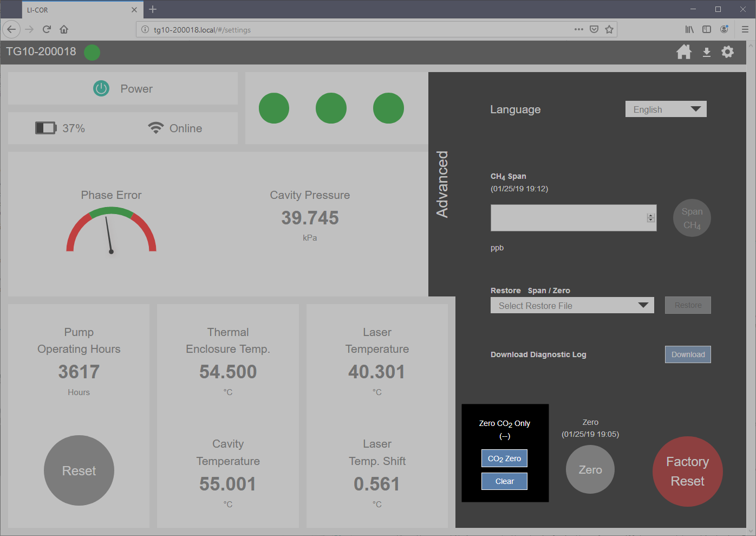Click the battery level icon
This screenshot has width=756, height=536.
[45, 128]
